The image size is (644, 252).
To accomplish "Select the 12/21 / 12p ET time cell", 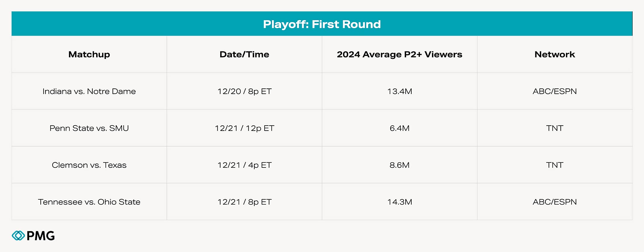I will point(244,128).
